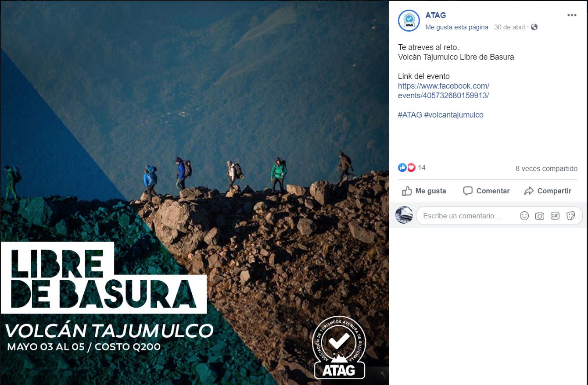Open the '8 veces compartido' shares list
The image size is (588, 385).
click(x=546, y=168)
